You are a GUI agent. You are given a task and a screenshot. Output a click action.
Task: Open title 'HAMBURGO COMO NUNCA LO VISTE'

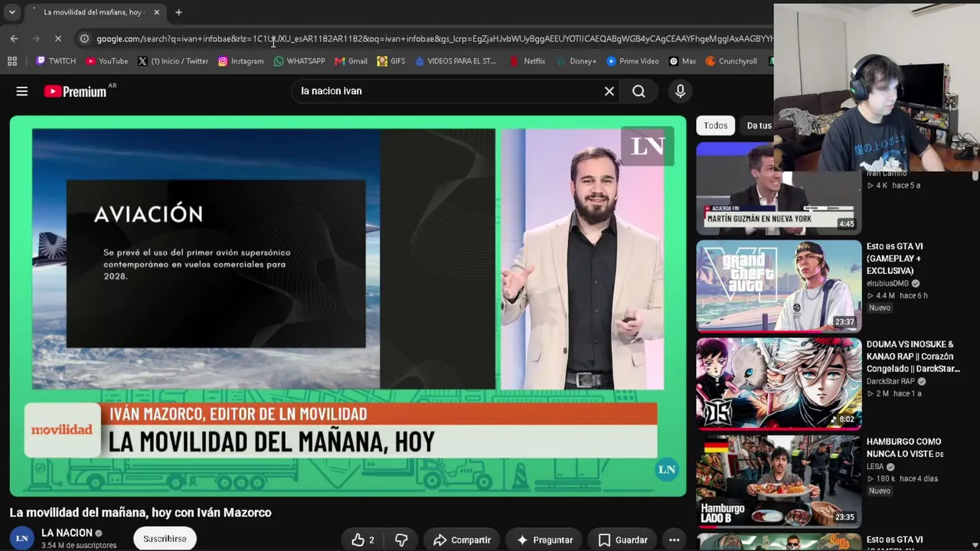(x=905, y=448)
